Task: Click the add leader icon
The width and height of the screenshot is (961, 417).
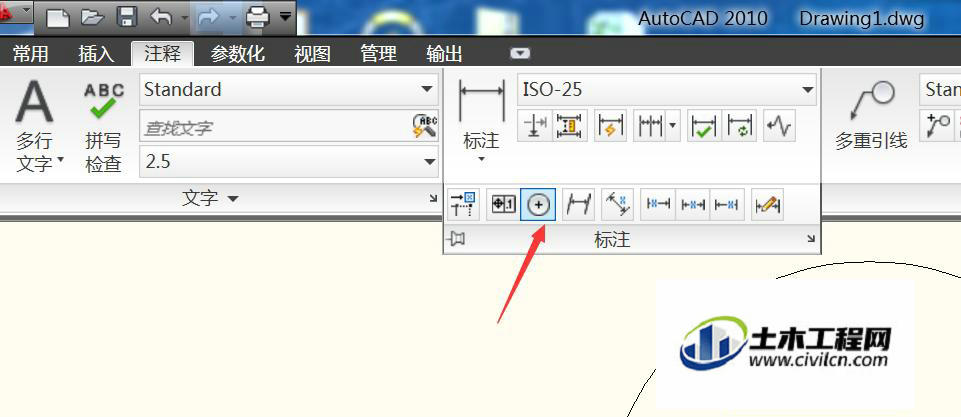Action: coord(936,126)
